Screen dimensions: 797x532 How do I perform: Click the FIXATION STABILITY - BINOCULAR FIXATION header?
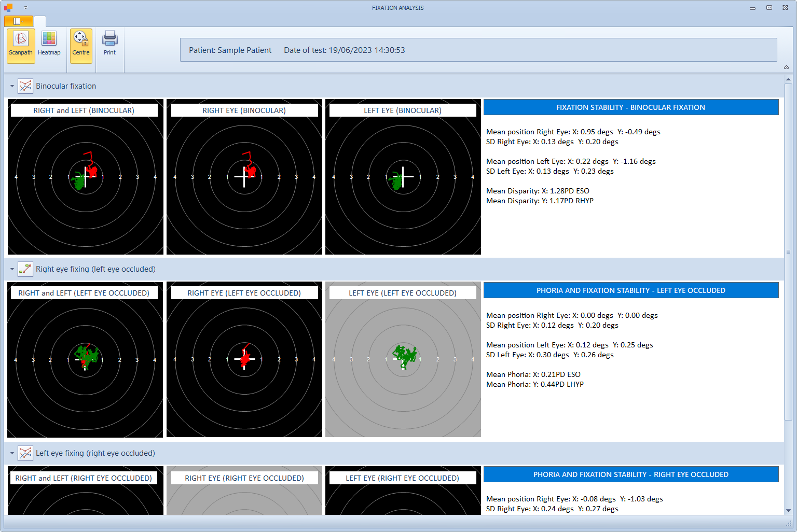[x=630, y=107]
